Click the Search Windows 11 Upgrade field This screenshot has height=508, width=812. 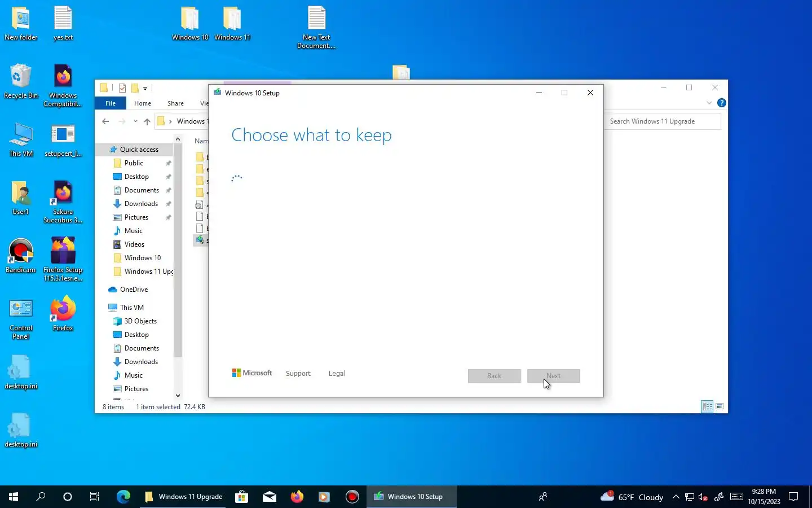(663, 121)
